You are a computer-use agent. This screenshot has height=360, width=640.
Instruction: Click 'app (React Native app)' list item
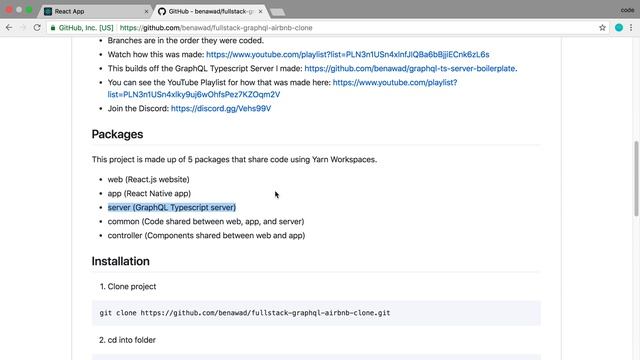[x=149, y=193]
